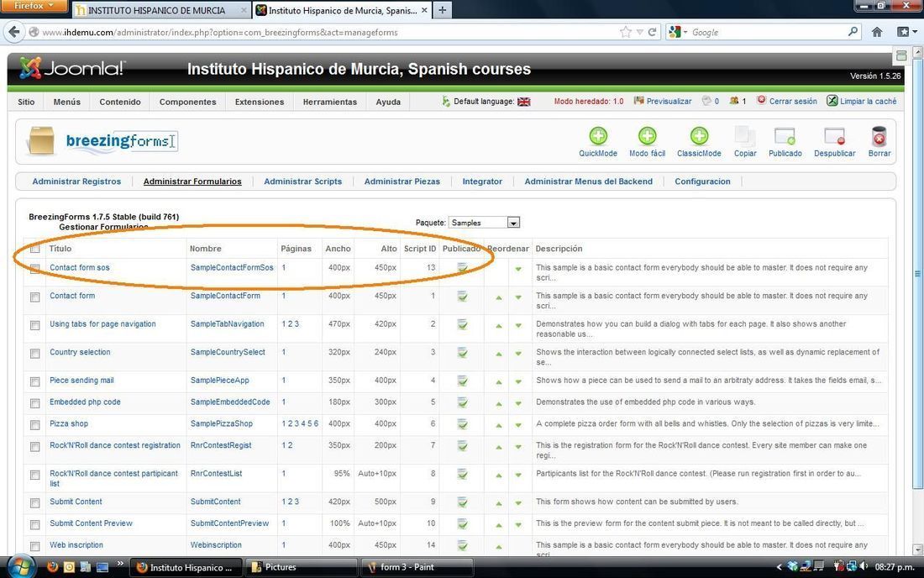Image resolution: width=924 pixels, height=578 pixels.
Task: Move Contact form up with arrow
Action: click(498, 297)
